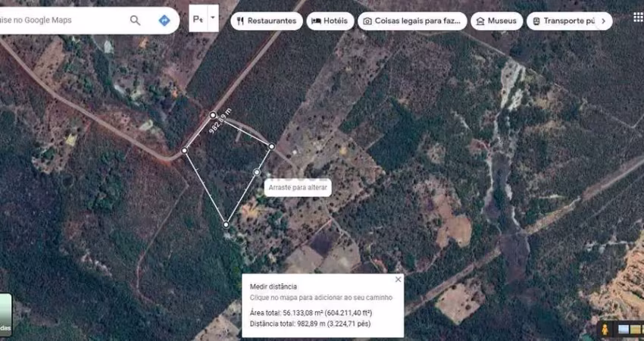644x341 pixels.
Task: Switch map type via layers thumbnail
Action: [x=5, y=314]
